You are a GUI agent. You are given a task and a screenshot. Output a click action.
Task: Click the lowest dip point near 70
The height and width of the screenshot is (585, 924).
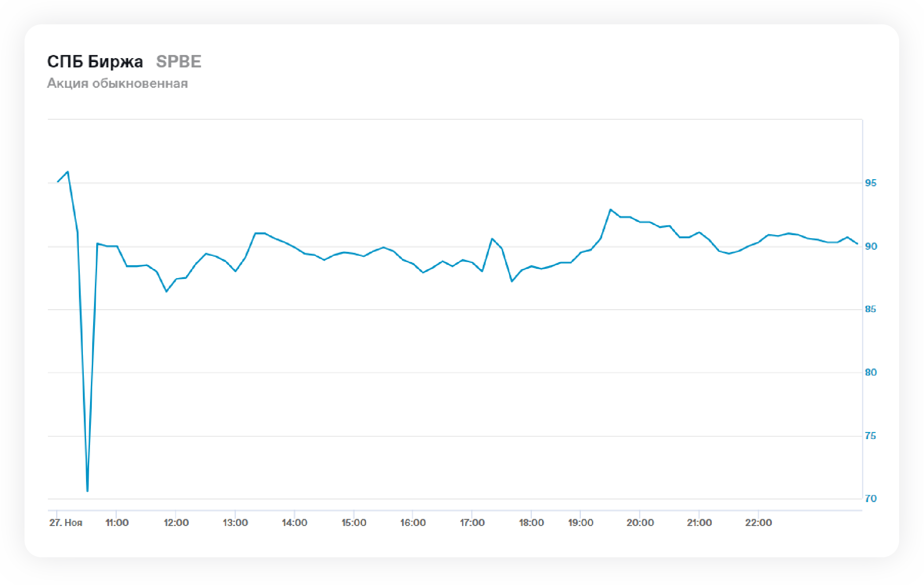(x=87, y=491)
